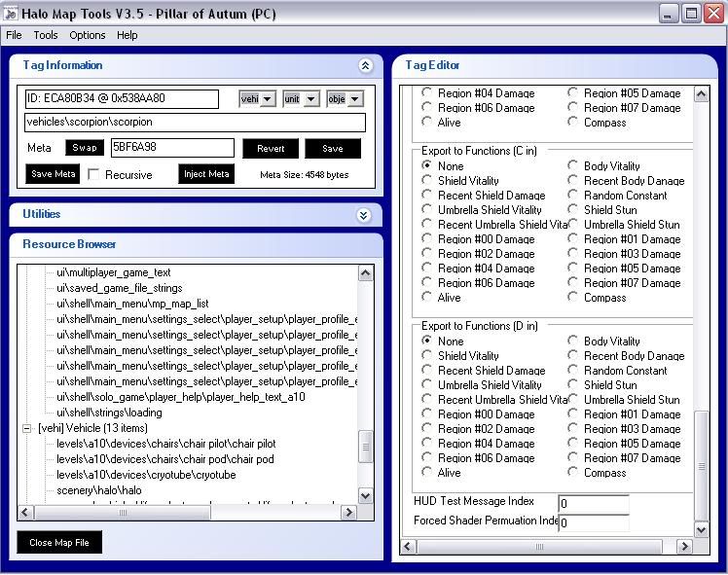Click the Forced Shader Permutation Index field
This screenshot has width=728, height=575.
click(594, 523)
